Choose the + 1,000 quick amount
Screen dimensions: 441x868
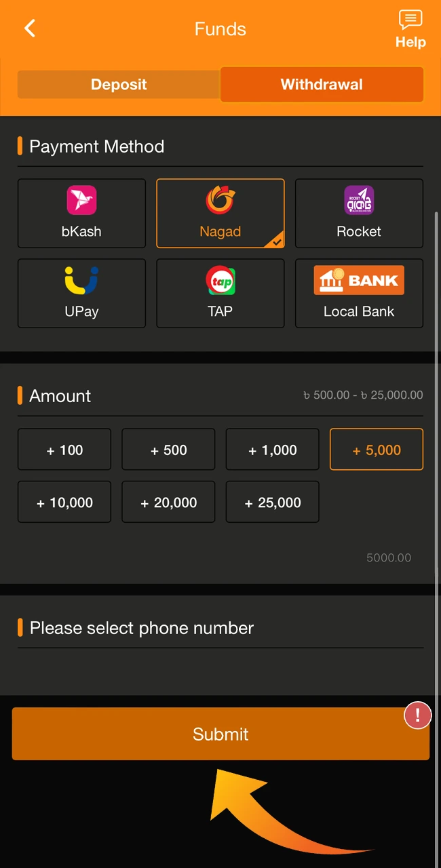tap(272, 449)
